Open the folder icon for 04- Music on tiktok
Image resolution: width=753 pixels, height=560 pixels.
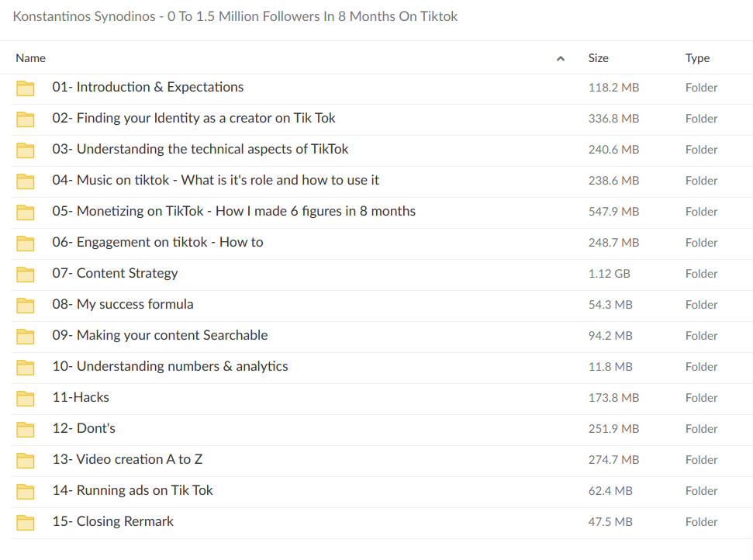(x=26, y=181)
